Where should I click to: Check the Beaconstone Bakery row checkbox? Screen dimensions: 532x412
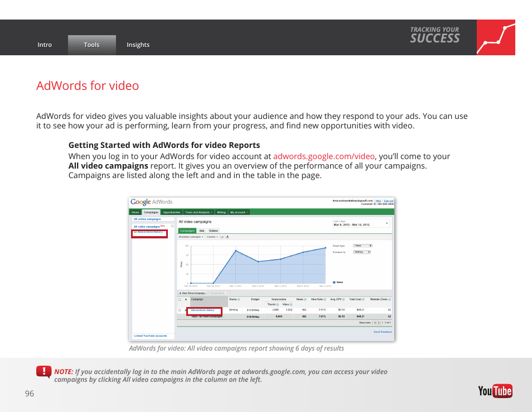pyautogui.click(x=180, y=310)
